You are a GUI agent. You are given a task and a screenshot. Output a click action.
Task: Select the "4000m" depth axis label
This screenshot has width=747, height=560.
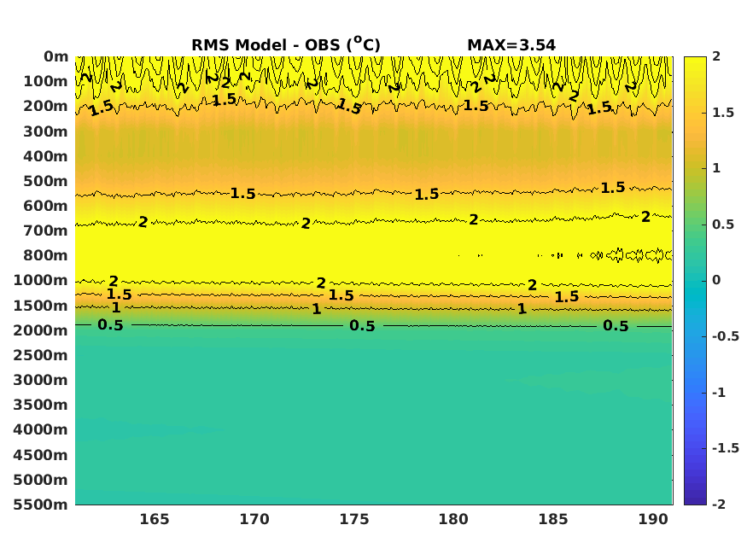(40, 429)
